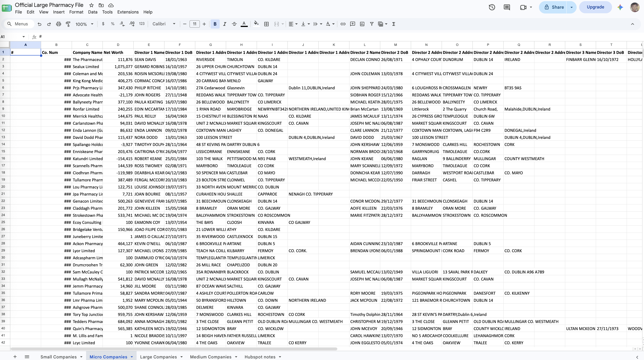644x360 pixels.
Task: Add a new sheet with plus button
Action: 15,357
